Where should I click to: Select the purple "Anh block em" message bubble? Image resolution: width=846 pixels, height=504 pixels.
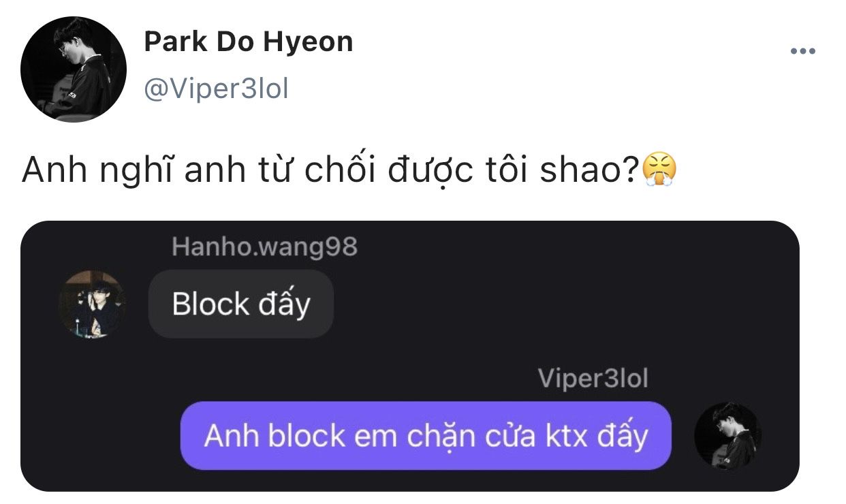coord(426,435)
